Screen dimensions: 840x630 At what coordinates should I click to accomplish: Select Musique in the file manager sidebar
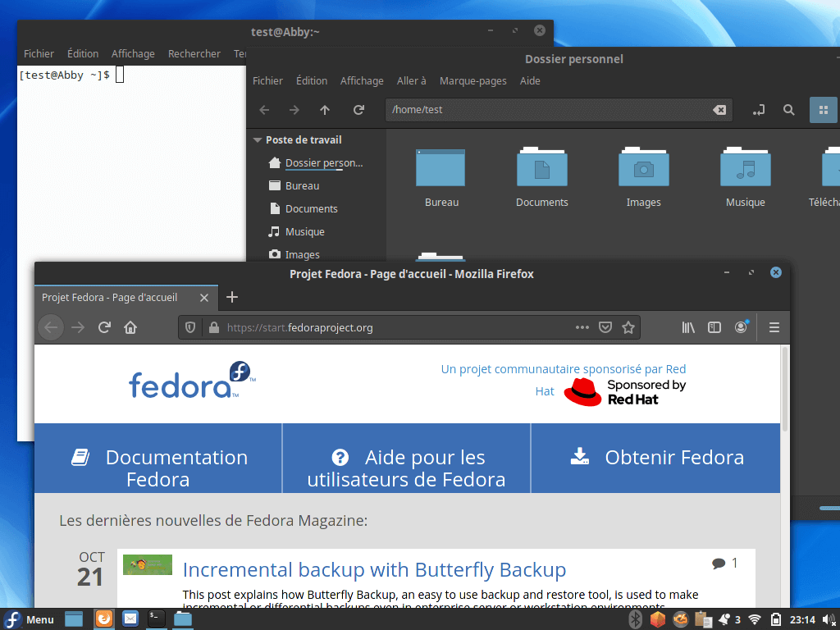297,232
